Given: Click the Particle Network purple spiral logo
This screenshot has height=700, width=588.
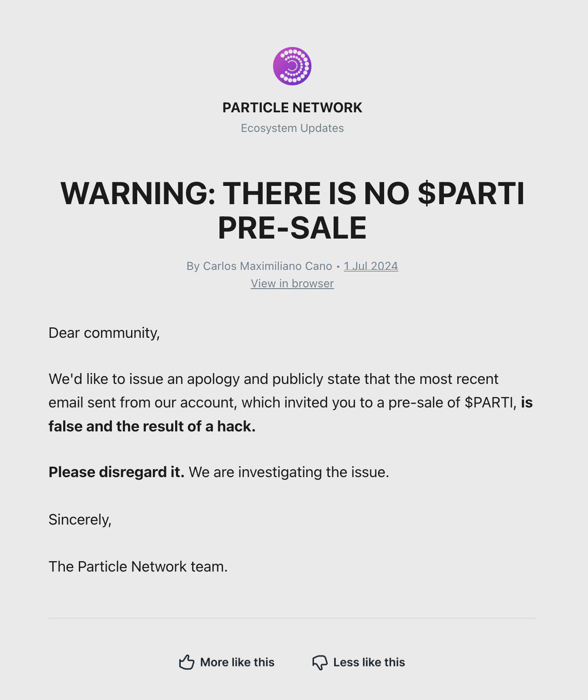Looking at the screenshot, I should [292, 66].
